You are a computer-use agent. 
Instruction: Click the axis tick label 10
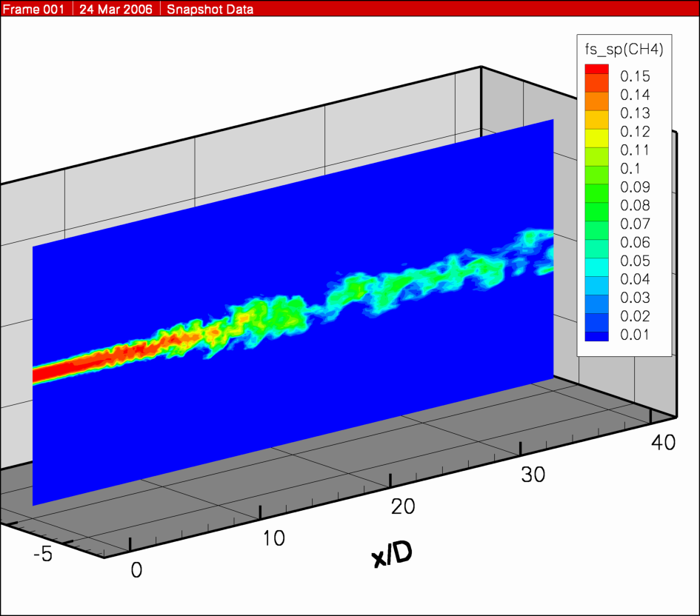pyautogui.click(x=274, y=538)
